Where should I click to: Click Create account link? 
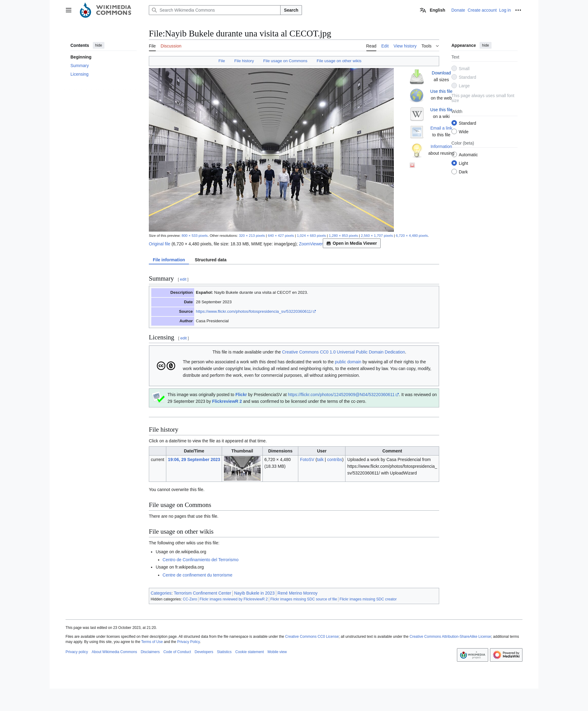[x=482, y=10]
